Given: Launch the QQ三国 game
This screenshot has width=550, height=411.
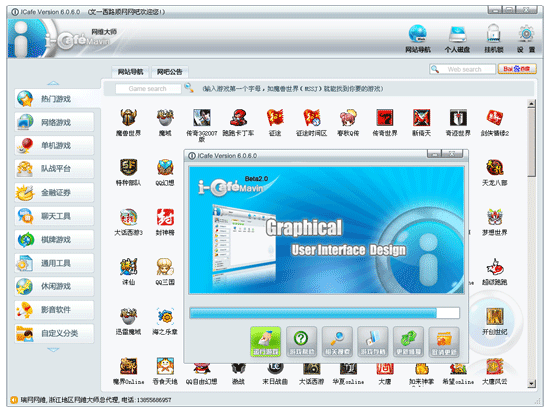Looking at the screenshot, I should [165, 267].
